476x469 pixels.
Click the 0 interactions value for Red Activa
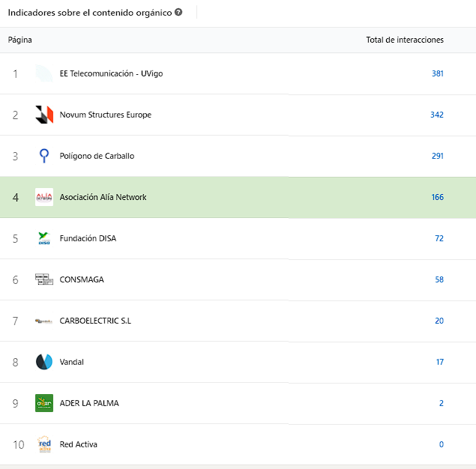point(442,445)
